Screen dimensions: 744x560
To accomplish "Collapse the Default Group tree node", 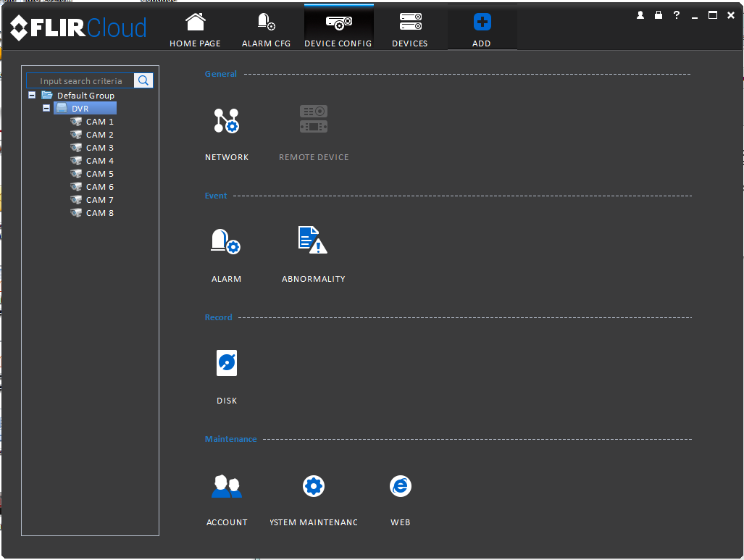I will click(32, 95).
